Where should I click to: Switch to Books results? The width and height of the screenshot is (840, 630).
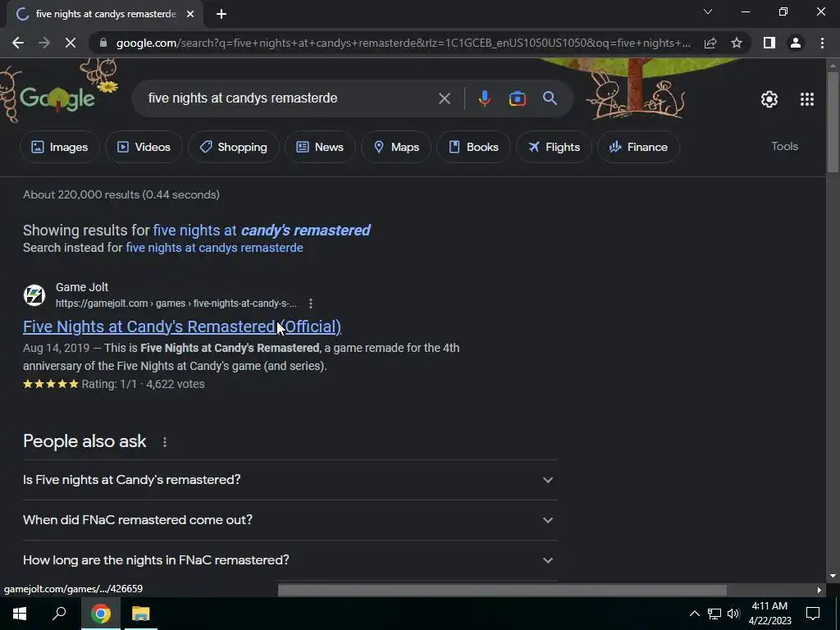(x=473, y=147)
